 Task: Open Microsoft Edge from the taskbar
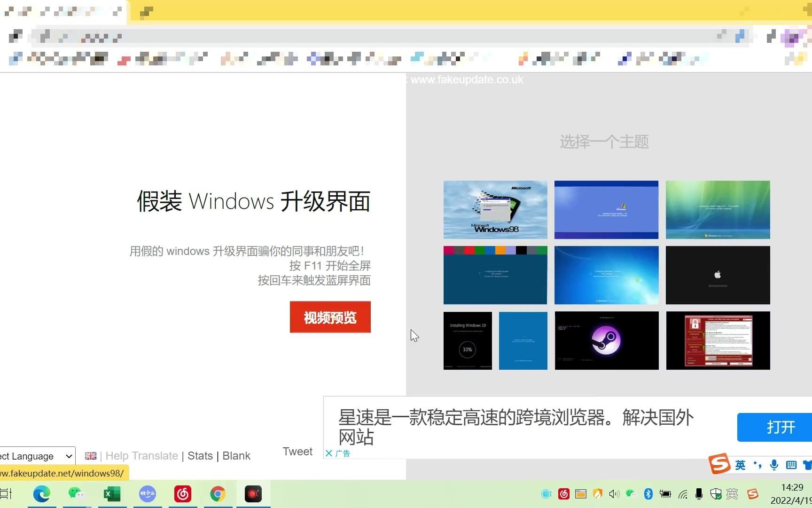coord(41,494)
